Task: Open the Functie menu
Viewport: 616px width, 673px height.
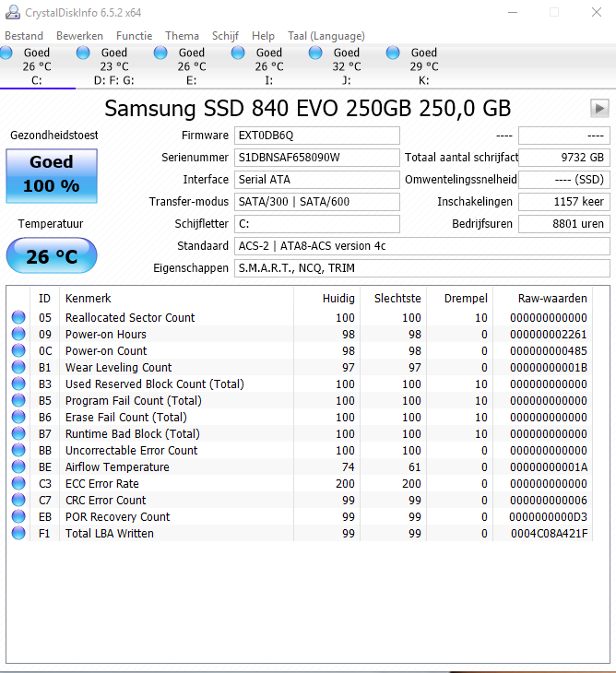Action: tap(135, 36)
